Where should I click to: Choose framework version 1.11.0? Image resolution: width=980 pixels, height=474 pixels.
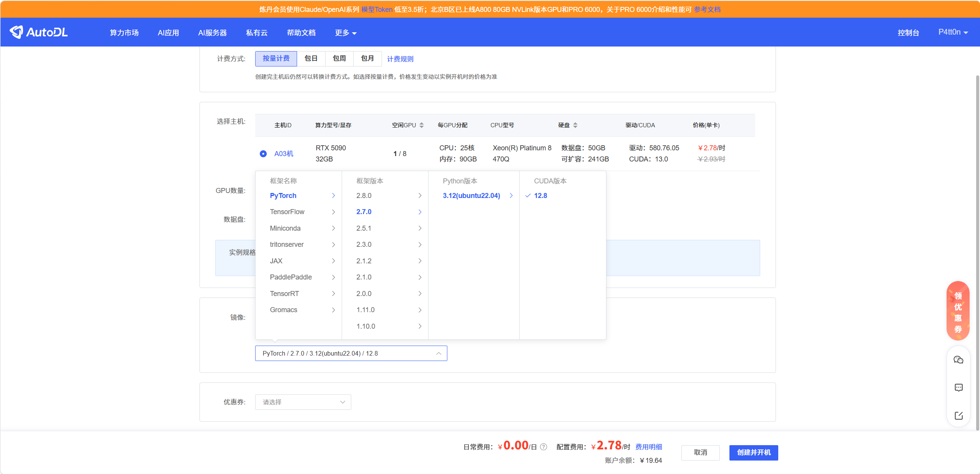pyautogui.click(x=385, y=310)
